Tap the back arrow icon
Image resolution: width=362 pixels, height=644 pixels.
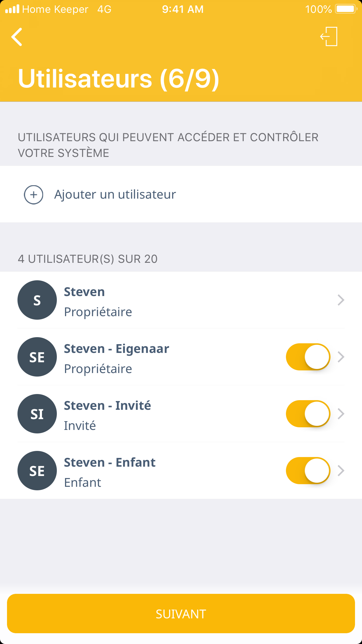[x=17, y=37]
